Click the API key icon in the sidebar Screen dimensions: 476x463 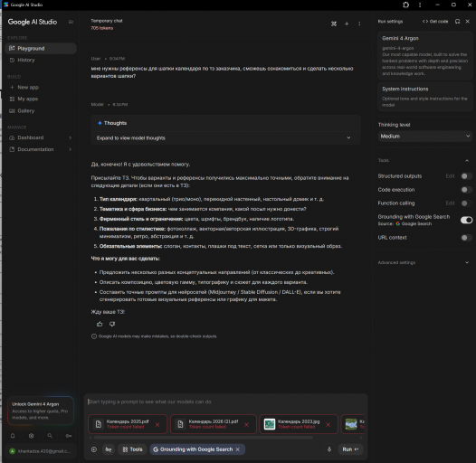tap(69, 436)
